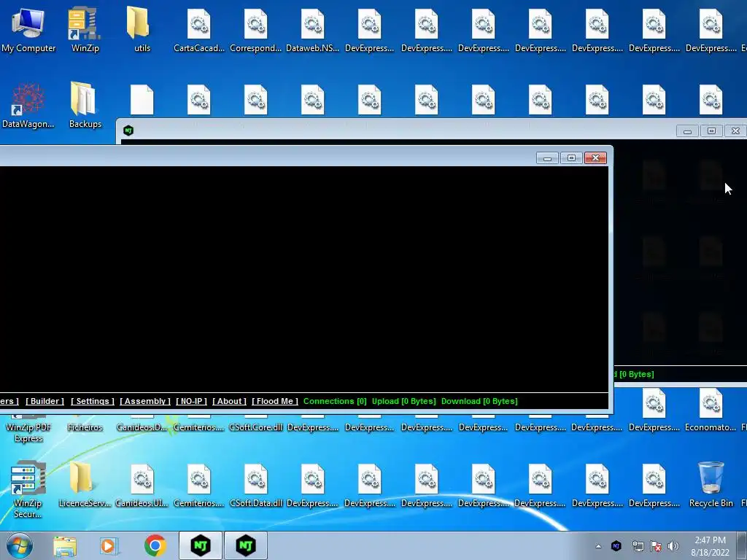
Task: Open the [ Builder ] menu item
Action: 44,401
